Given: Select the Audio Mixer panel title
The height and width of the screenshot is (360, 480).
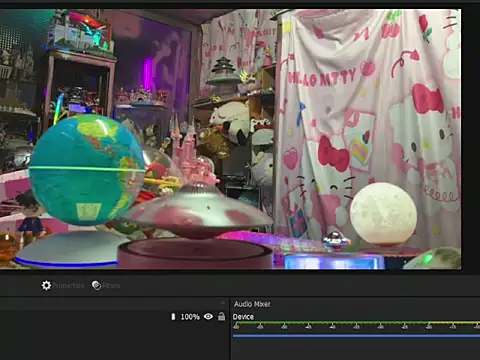Looking at the screenshot, I should 252,304.
